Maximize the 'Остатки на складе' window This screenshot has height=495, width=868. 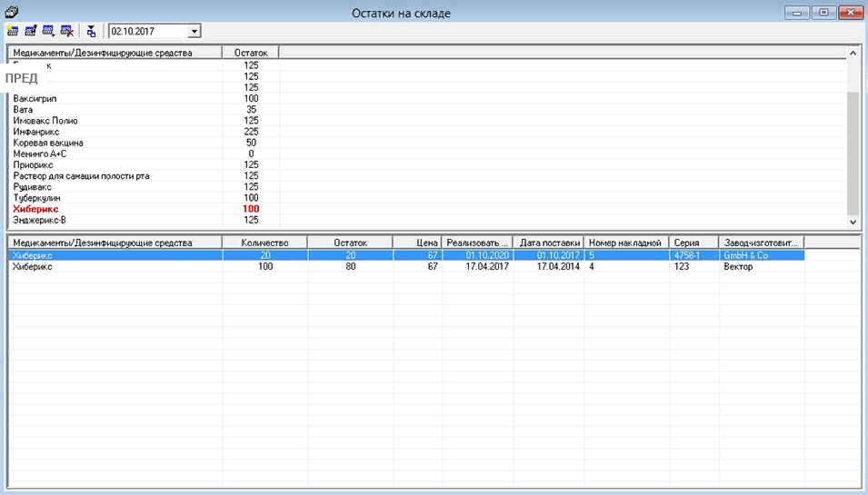824,13
